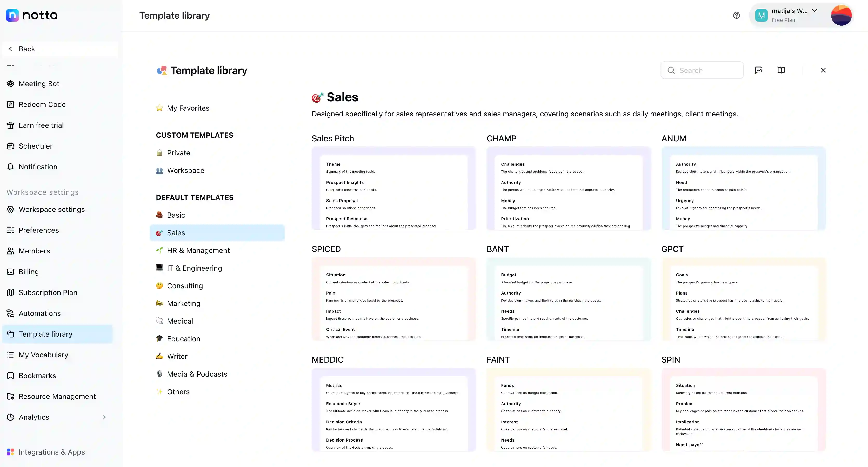Image resolution: width=868 pixels, height=467 pixels.
Task: Click the Redeem Code gift icon
Action: click(x=10, y=104)
